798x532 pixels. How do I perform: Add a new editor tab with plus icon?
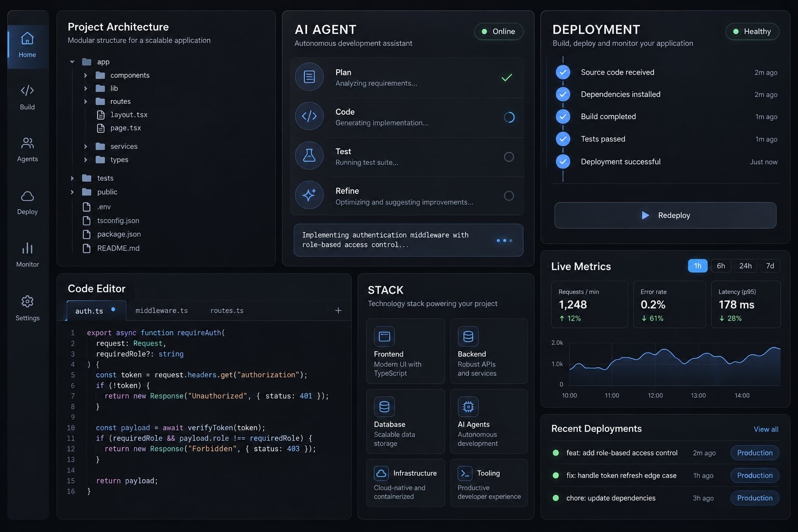click(x=338, y=310)
